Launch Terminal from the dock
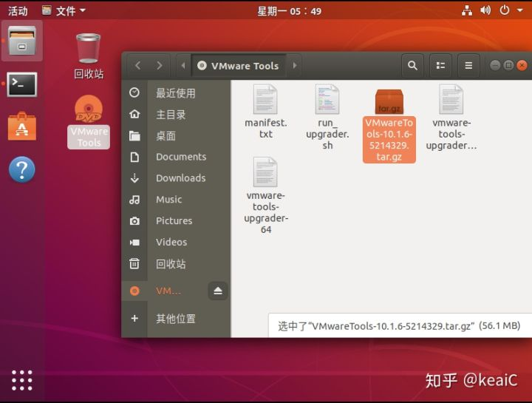Image resolution: width=532 pixels, height=403 pixels. tap(22, 84)
